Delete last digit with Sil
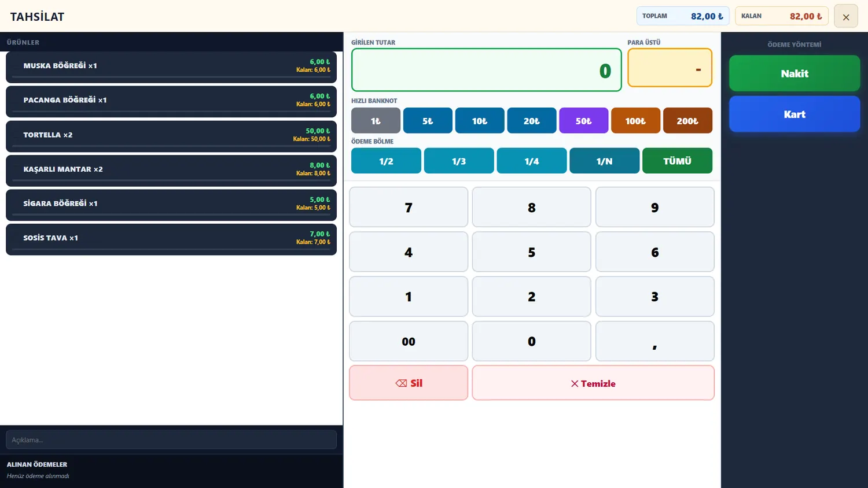This screenshot has width=868, height=488. coord(409,383)
